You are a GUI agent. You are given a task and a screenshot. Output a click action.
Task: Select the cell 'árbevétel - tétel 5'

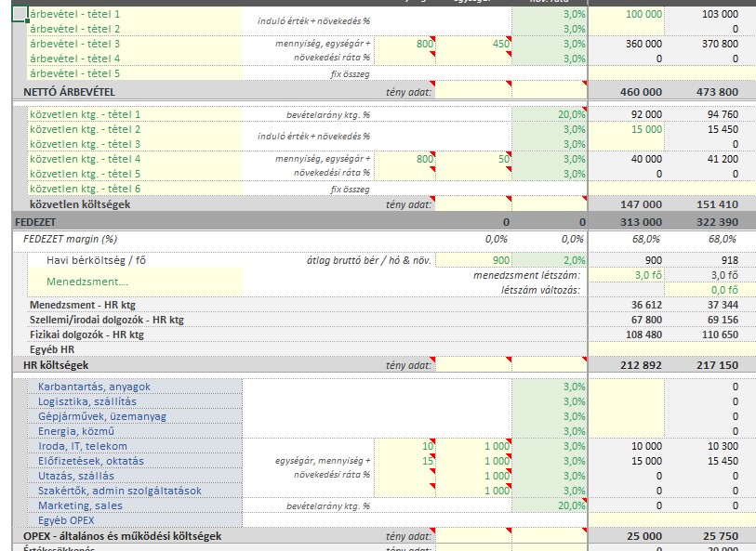pos(135,73)
